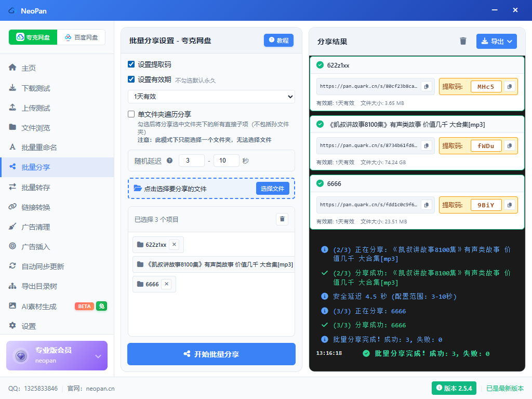
Task: Remove the 6666 selected item
Action: click(167, 284)
